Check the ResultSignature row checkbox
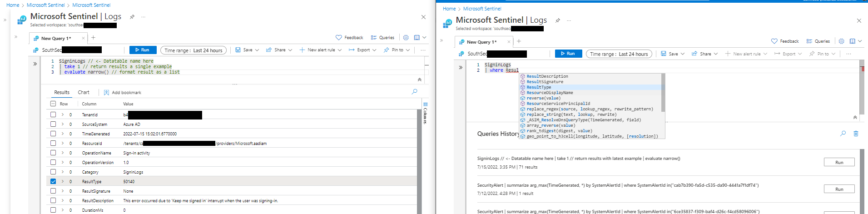Image resolution: width=868 pixels, height=214 pixels. tap(53, 191)
